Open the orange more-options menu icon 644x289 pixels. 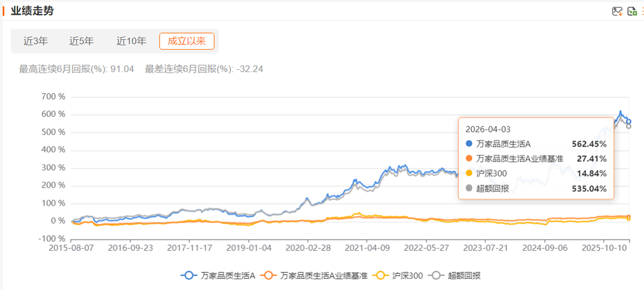[642, 12]
